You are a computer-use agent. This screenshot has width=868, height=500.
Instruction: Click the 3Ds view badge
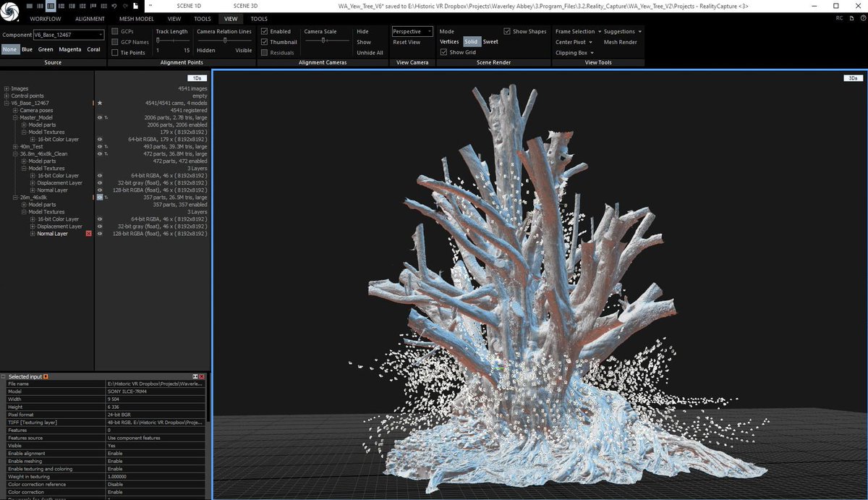point(854,77)
